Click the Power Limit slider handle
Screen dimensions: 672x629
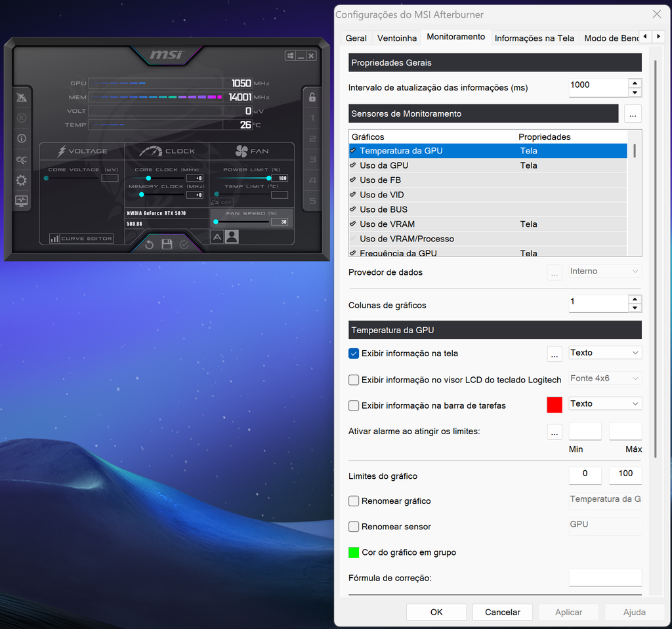coord(268,178)
